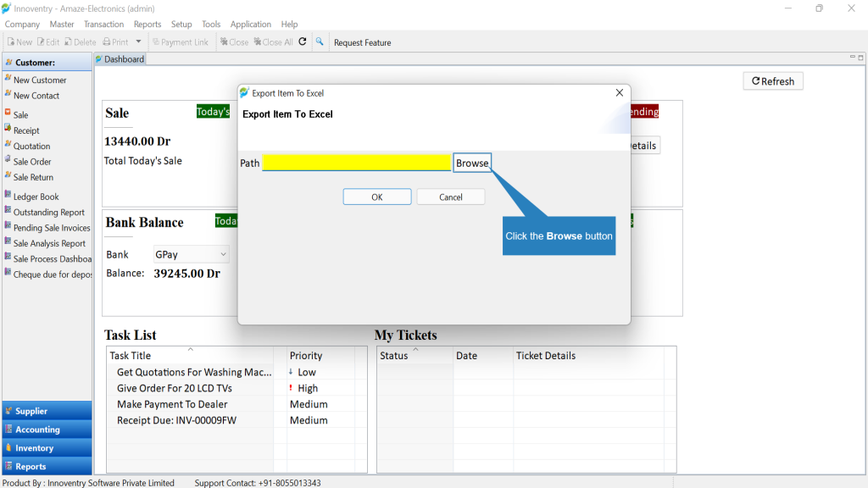Click the magnifier search icon in the toolbar
Screen dimensions: 868x488
320,42
